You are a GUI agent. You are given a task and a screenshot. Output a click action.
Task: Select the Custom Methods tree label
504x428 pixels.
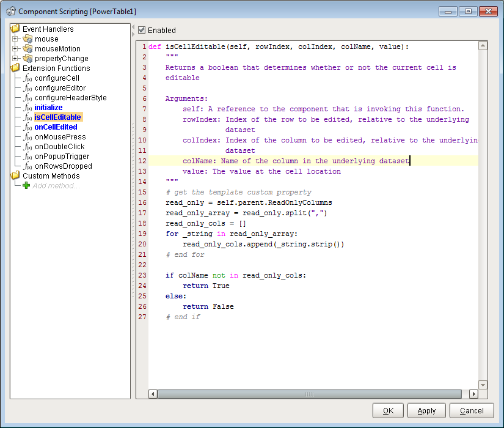click(51, 175)
